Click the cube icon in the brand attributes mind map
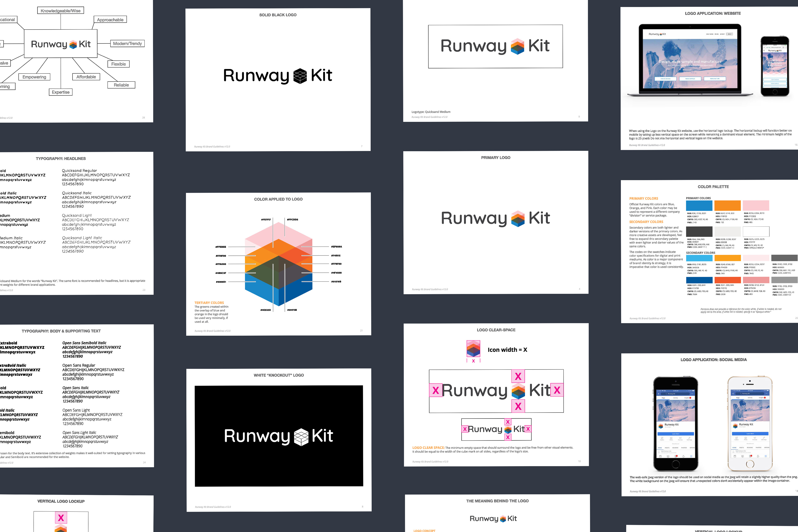 (x=73, y=45)
